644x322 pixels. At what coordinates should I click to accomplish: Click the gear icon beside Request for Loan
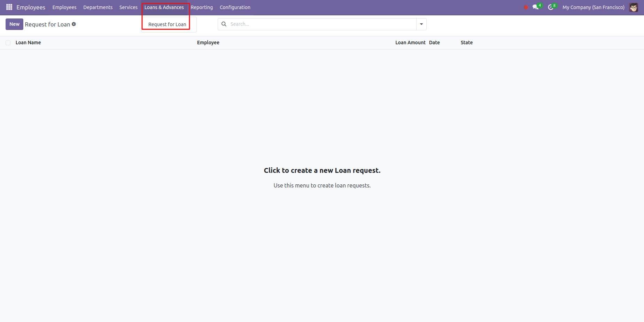(74, 24)
